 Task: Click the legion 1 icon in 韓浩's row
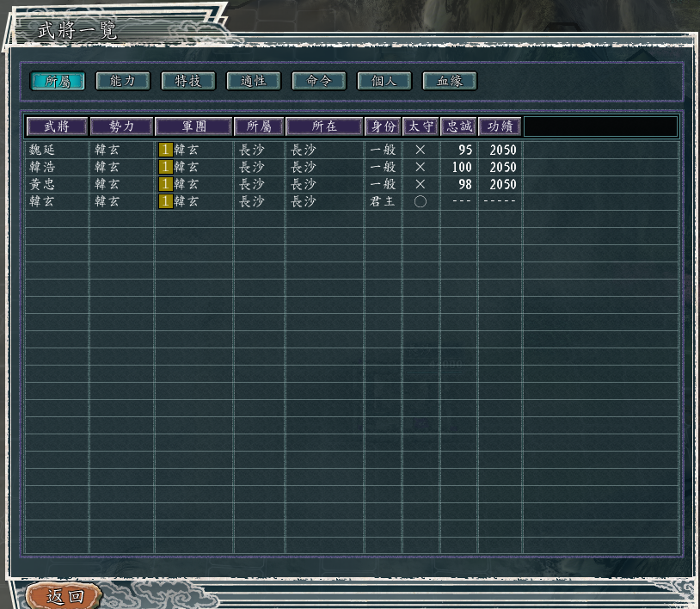(165, 167)
